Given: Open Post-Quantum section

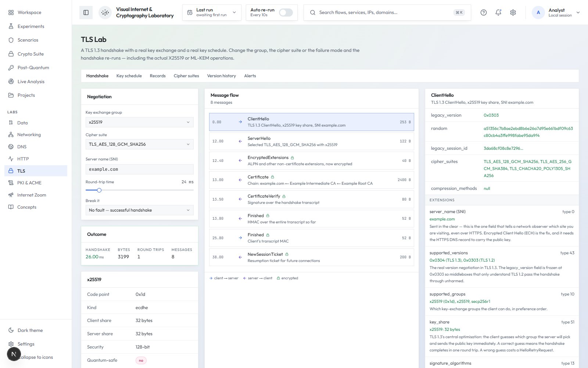Looking at the screenshot, I should (x=36, y=68).
